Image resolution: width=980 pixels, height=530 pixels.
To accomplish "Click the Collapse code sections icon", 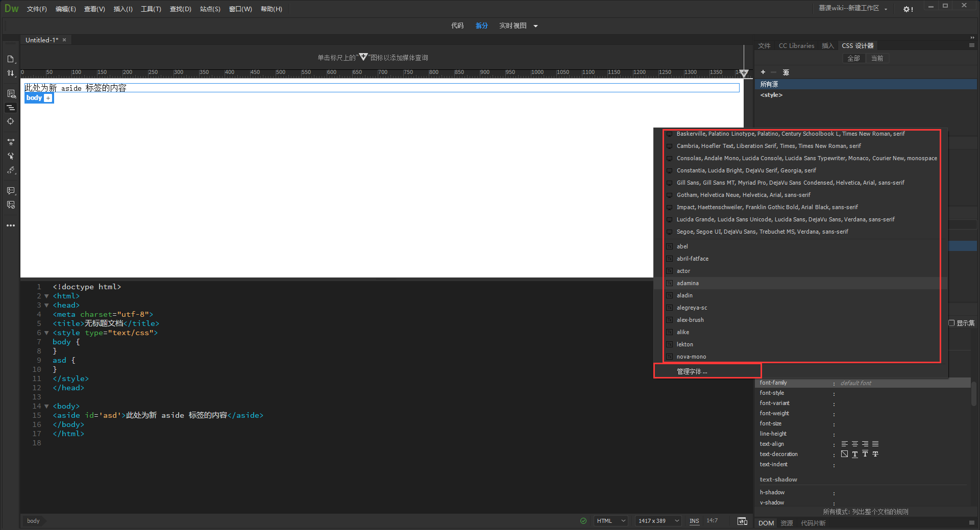I will [x=10, y=108].
